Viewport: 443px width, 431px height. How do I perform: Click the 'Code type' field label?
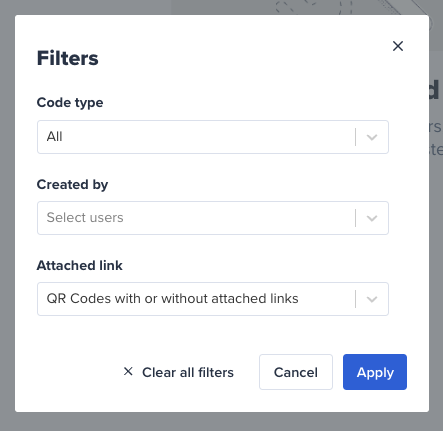(70, 103)
